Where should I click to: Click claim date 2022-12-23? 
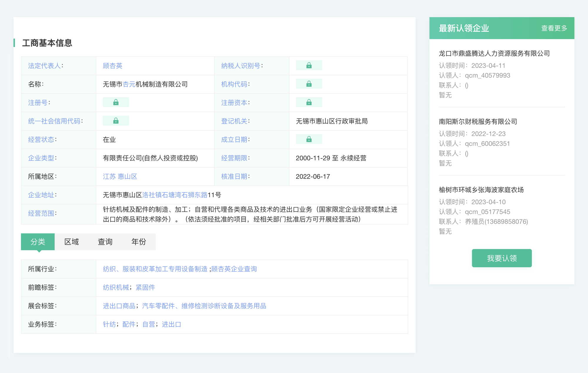(x=488, y=134)
